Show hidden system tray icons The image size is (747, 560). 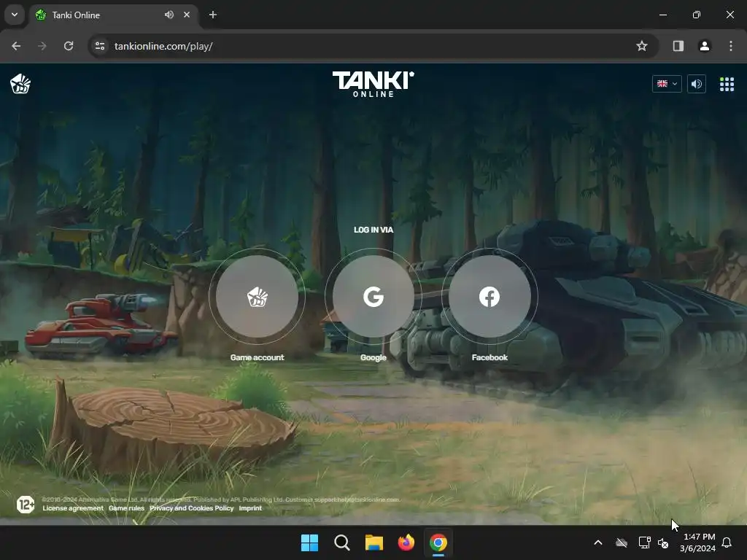pos(598,542)
